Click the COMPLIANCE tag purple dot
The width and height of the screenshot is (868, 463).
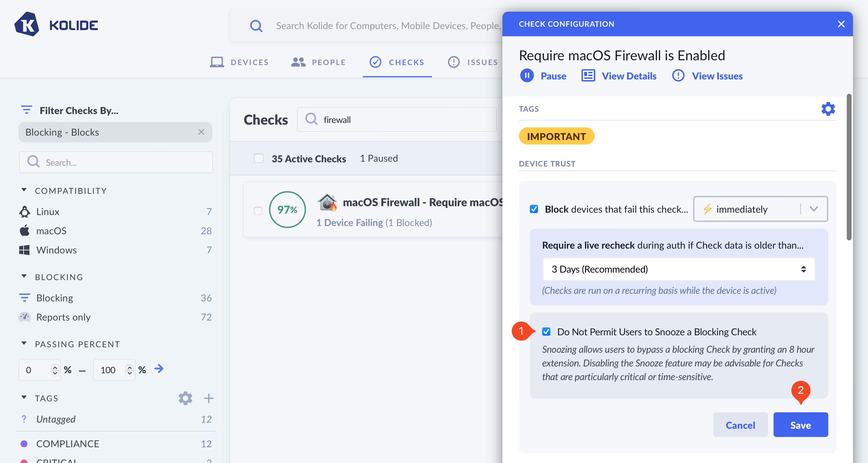(x=24, y=444)
